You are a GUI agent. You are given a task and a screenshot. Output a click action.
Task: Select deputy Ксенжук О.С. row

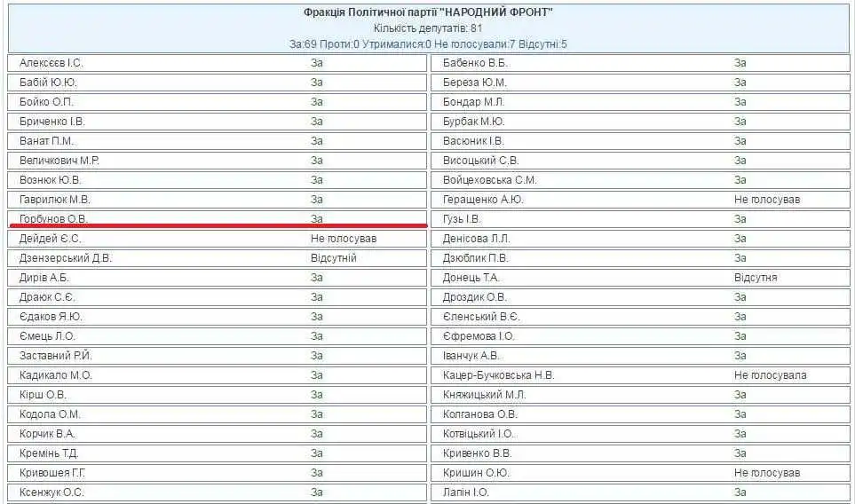51,492
